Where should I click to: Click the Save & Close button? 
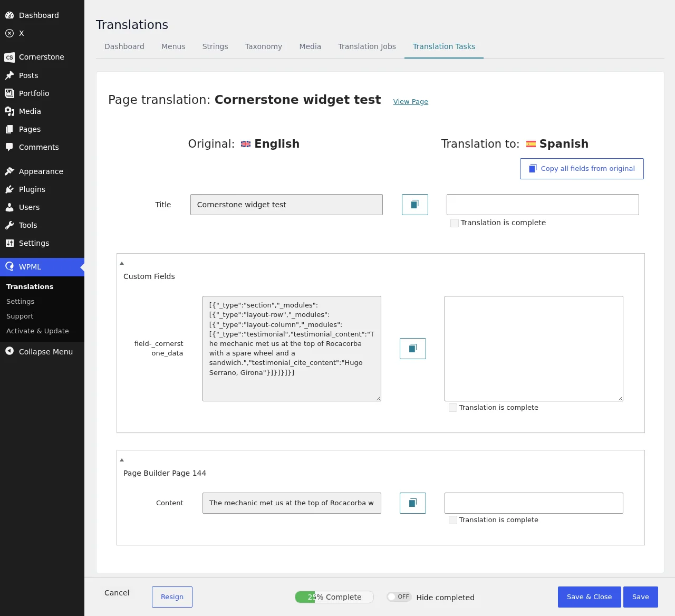click(x=590, y=597)
